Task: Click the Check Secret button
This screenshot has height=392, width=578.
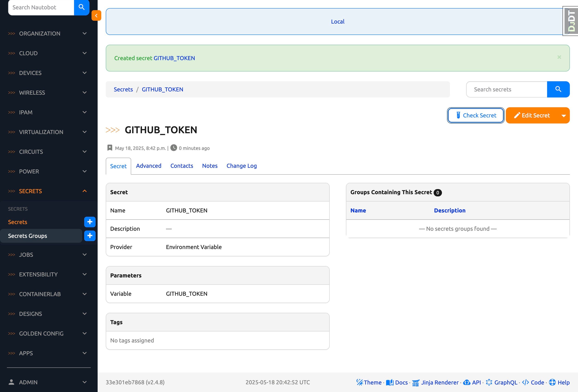Action: tap(475, 115)
